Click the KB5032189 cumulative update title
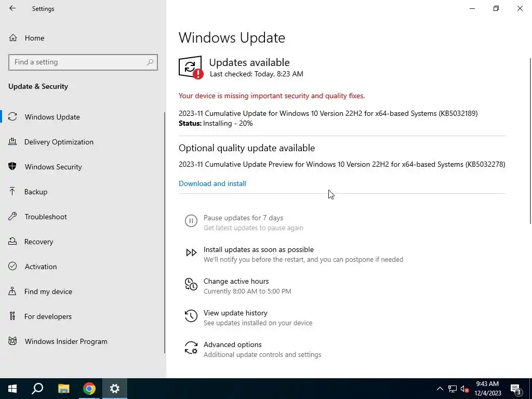Screen dimensions: 532x399 [328, 113]
